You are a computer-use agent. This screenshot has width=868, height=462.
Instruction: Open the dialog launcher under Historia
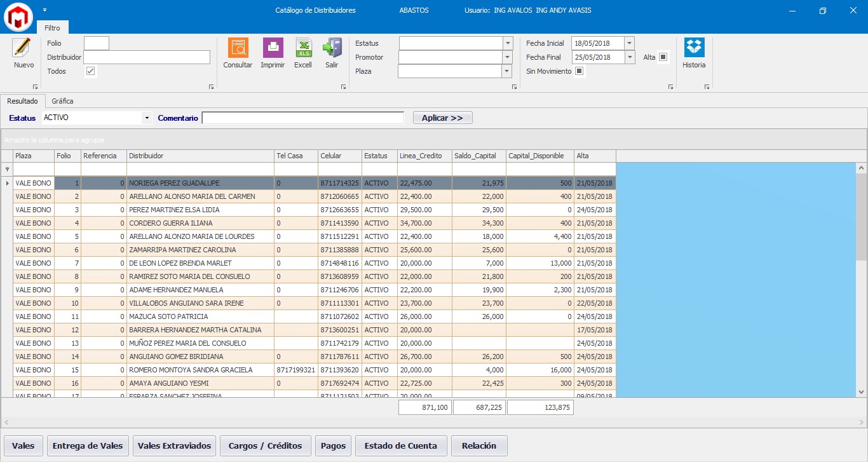[x=707, y=86]
